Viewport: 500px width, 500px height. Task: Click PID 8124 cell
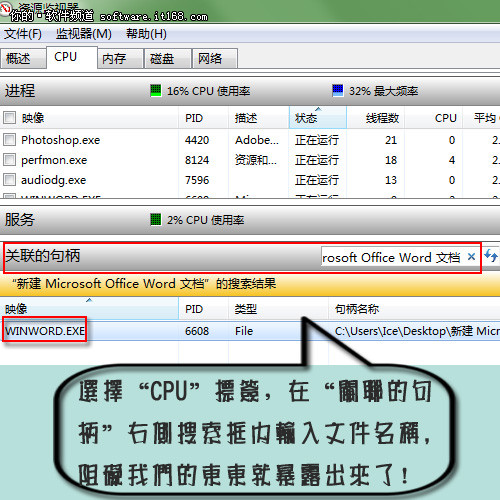point(197,160)
